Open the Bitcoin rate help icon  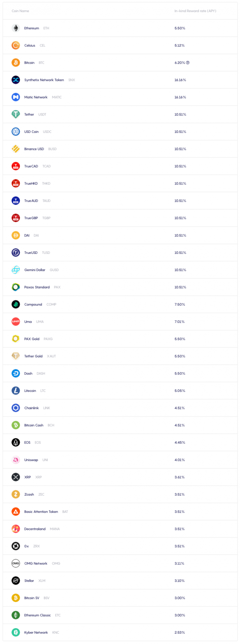tap(188, 63)
